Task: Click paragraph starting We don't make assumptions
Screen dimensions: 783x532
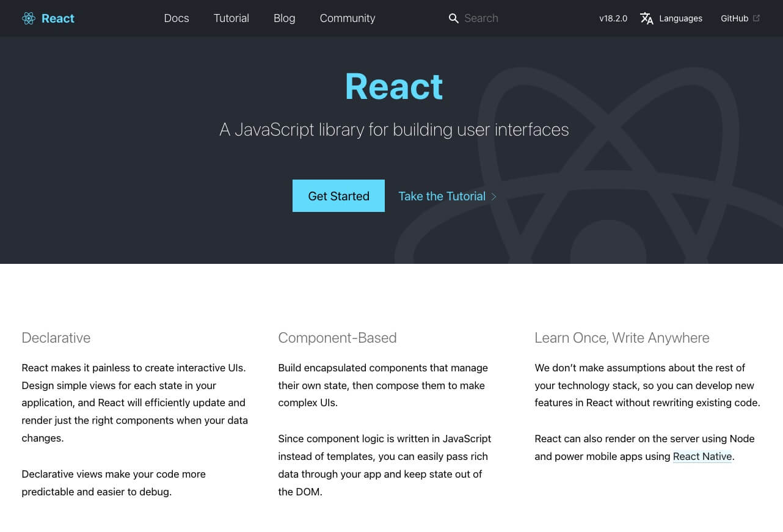Action: [x=647, y=385]
